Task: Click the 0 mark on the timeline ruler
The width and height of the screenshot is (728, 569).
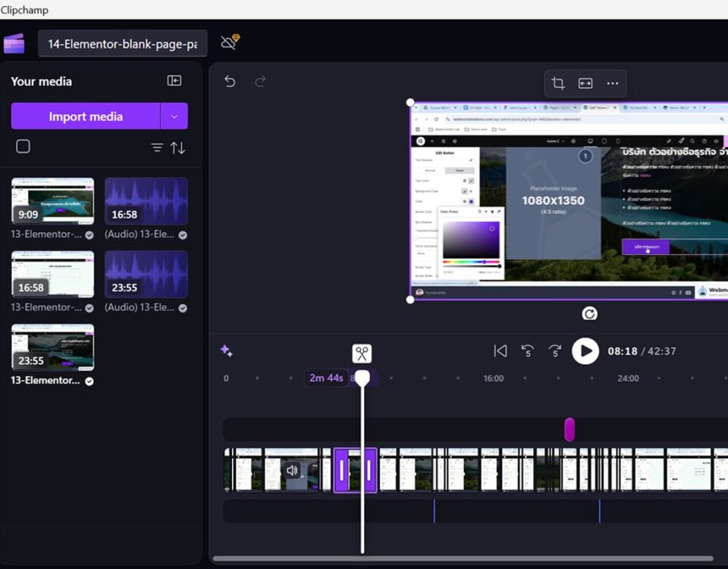Action: (226, 379)
